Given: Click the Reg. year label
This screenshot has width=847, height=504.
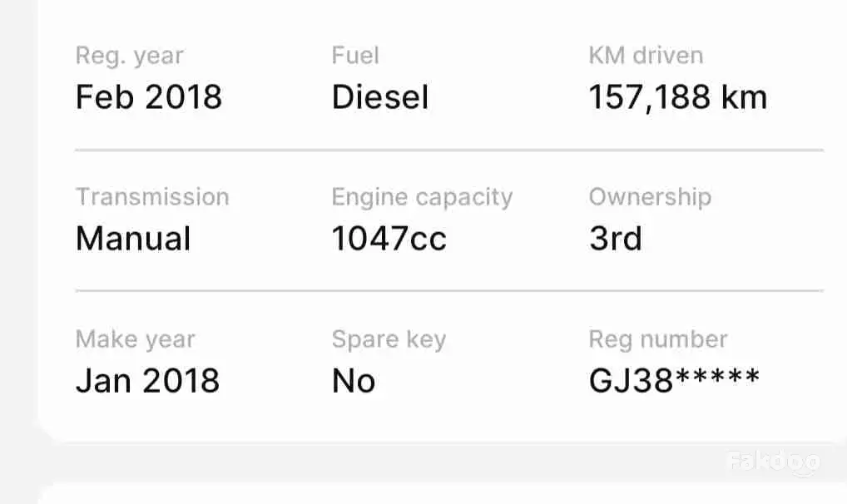Looking at the screenshot, I should tap(130, 57).
